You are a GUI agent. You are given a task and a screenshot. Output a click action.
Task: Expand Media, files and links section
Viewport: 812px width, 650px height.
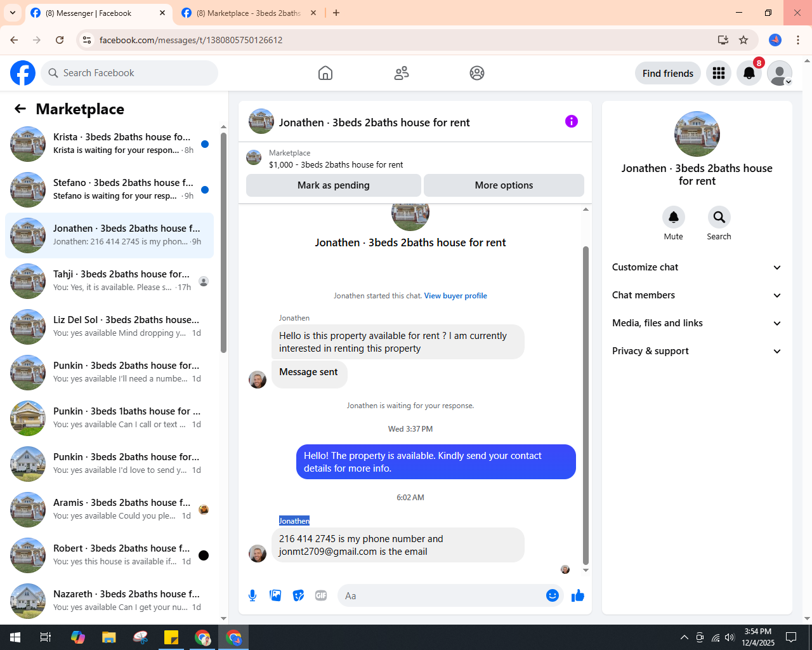(x=697, y=323)
